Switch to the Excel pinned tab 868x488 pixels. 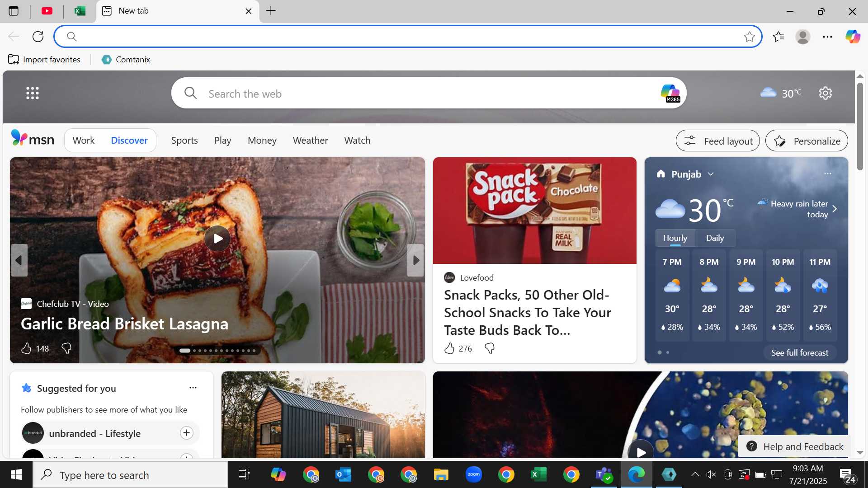[x=80, y=11]
